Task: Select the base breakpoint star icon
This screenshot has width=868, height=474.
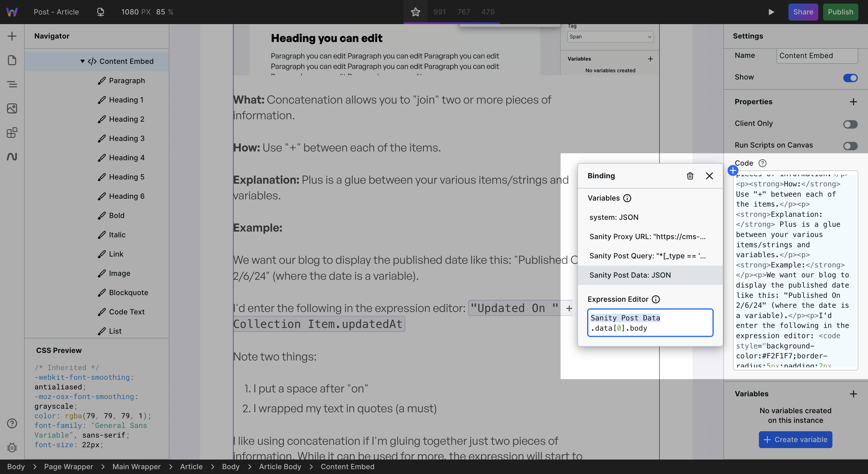Action: pyautogui.click(x=416, y=12)
